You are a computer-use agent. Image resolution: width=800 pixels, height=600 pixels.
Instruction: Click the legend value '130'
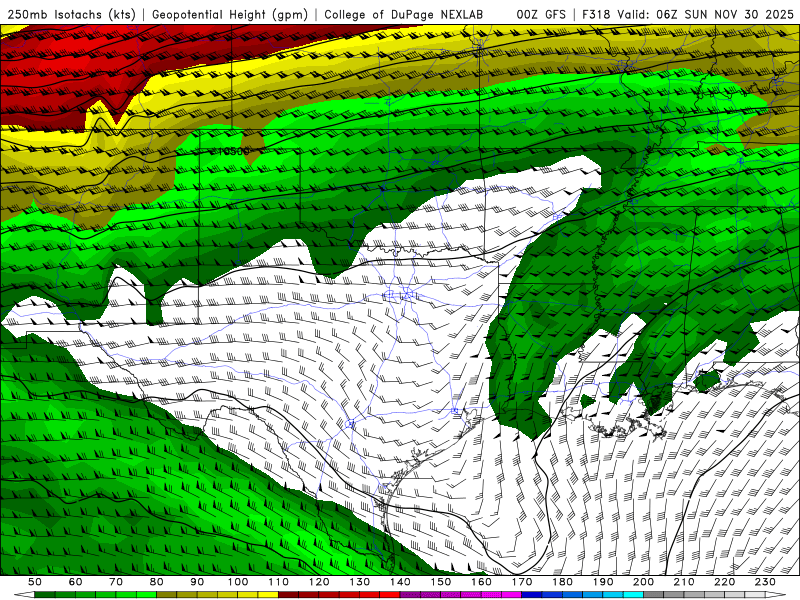coord(360,582)
